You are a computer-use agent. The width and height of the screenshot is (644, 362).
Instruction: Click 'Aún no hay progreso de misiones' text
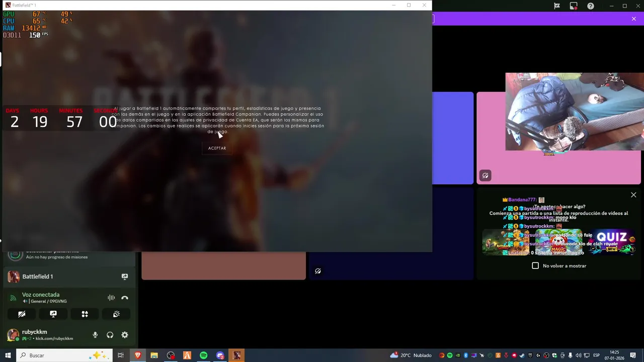click(57, 257)
